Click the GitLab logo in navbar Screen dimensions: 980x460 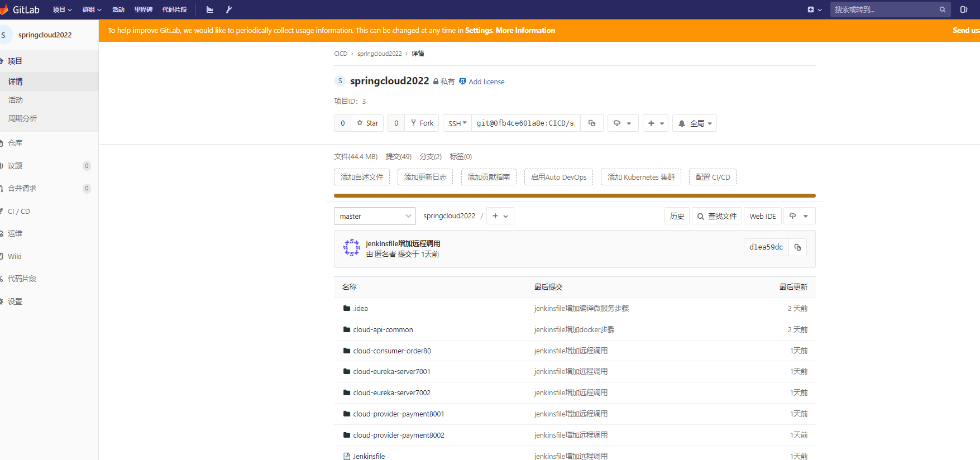point(20,9)
